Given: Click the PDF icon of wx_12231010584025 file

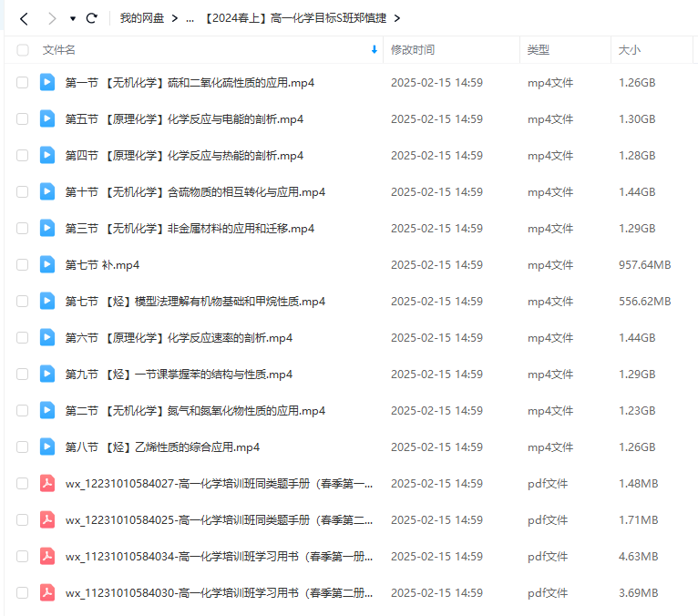Looking at the screenshot, I should 47,520.
